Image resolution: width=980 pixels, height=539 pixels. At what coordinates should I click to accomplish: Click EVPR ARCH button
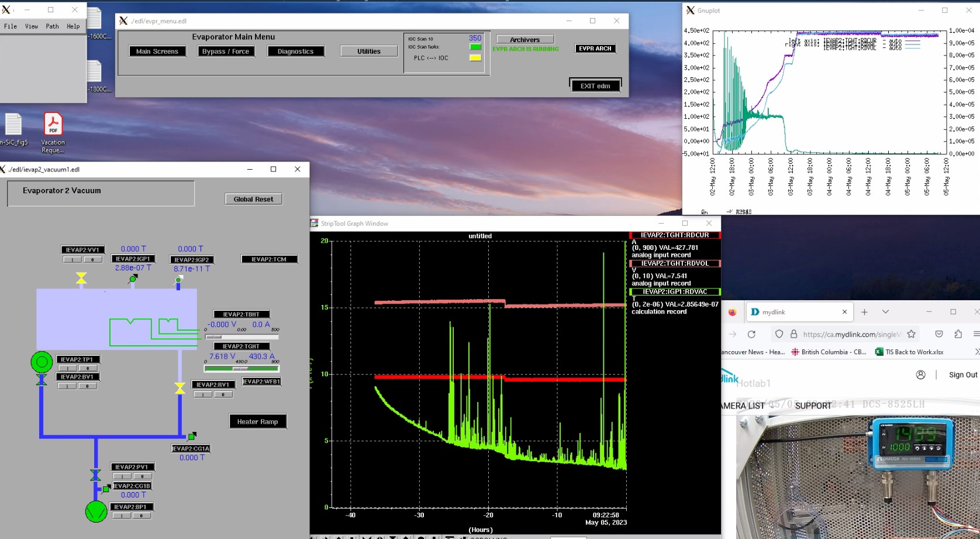[595, 49]
